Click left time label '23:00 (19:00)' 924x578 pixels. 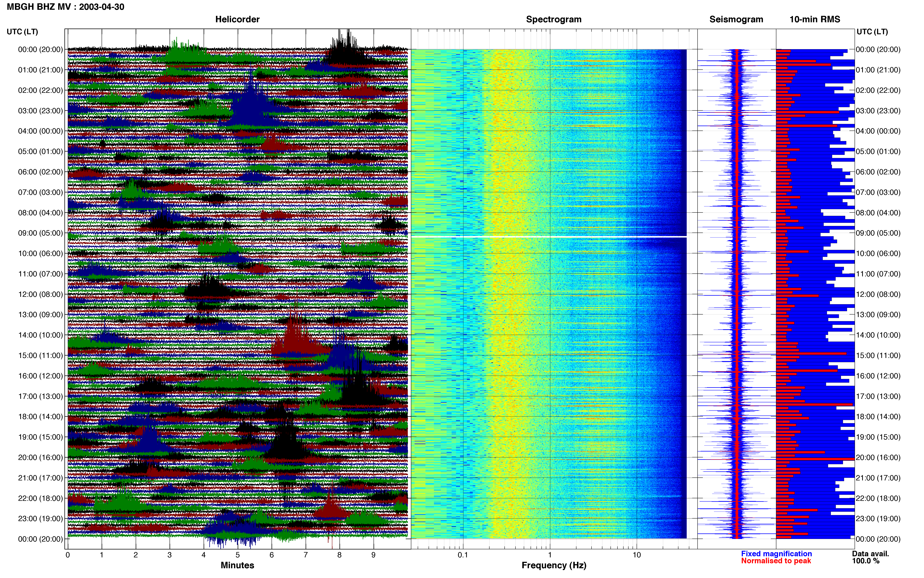click(x=41, y=519)
